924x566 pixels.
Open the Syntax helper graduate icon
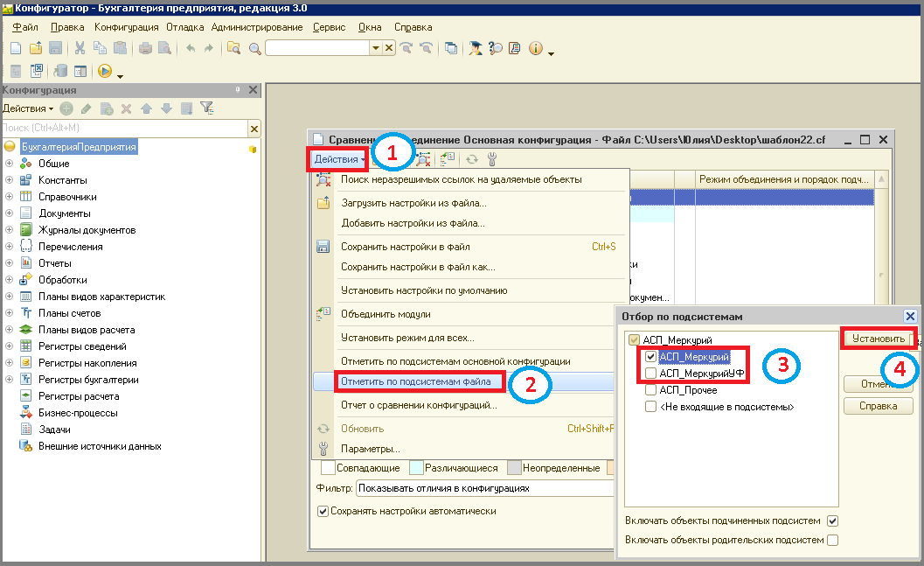pyautogui.click(x=475, y=48)
